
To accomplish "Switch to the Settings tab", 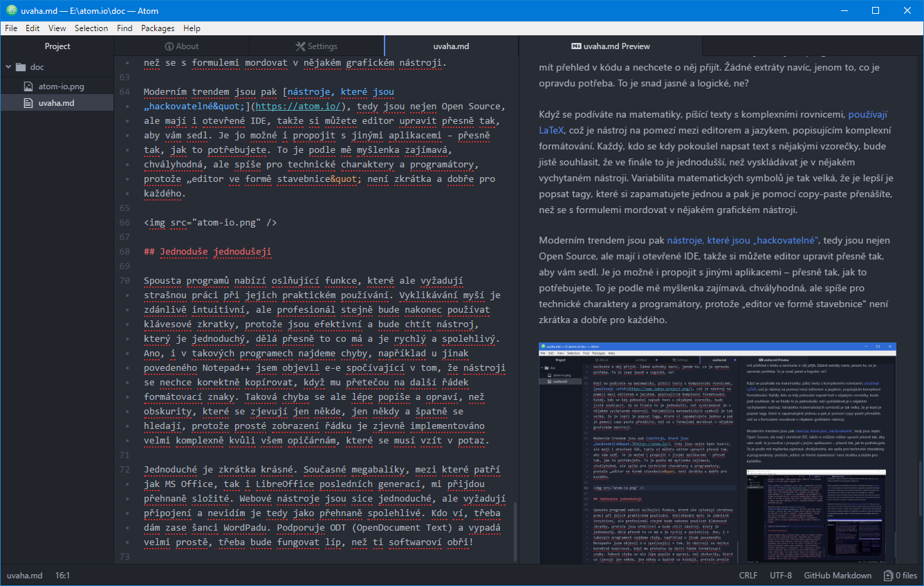I will coord(316,46).
